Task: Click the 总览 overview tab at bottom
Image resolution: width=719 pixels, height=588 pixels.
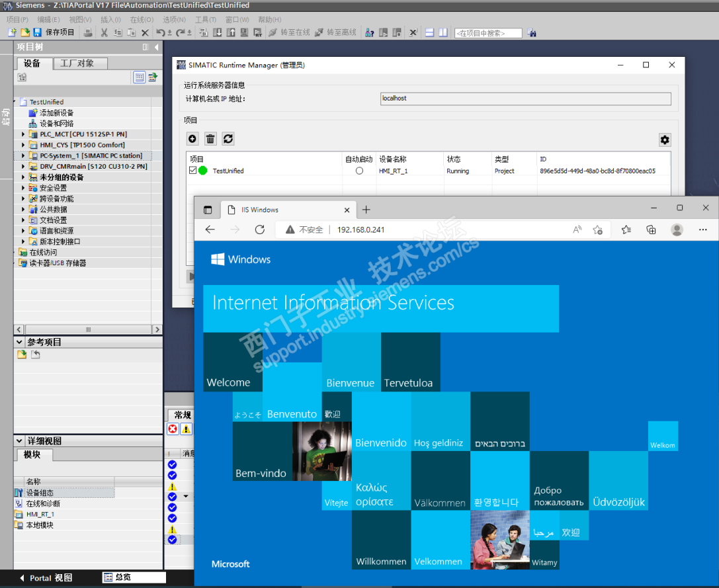Action: [134, 577]
